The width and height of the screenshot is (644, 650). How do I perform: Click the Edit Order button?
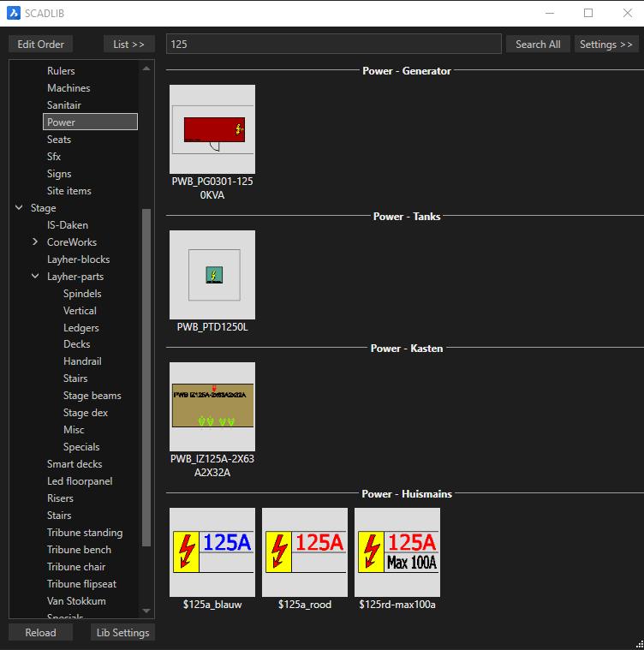coord(40,45)
